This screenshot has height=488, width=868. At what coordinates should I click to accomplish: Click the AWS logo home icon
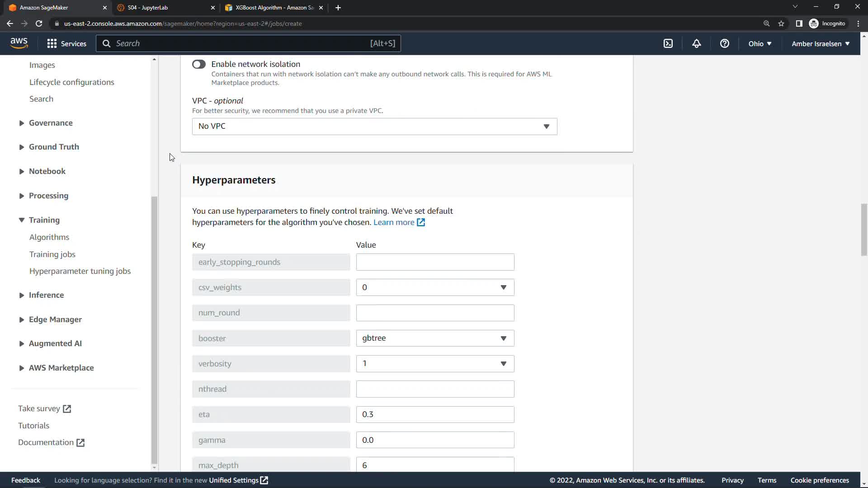coord(19,43)
